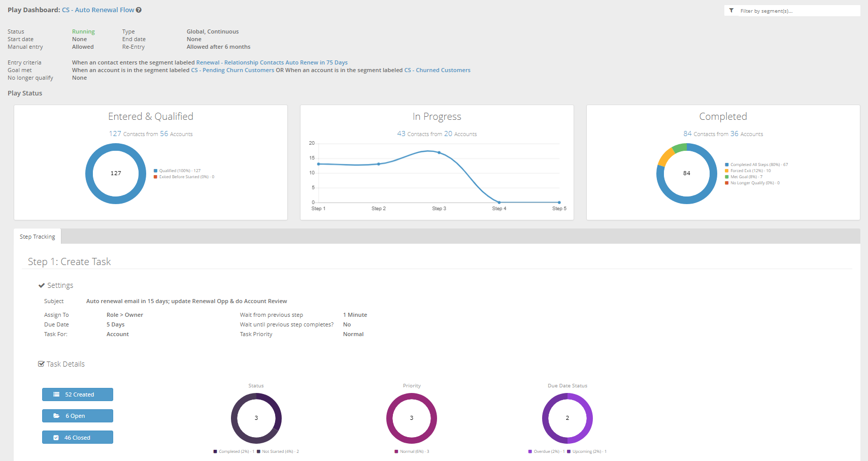Image resolution: width=868 pixels, height=461 pixels.
Task: Select the Step Tracking tab
Action: [x=38, y=237]
